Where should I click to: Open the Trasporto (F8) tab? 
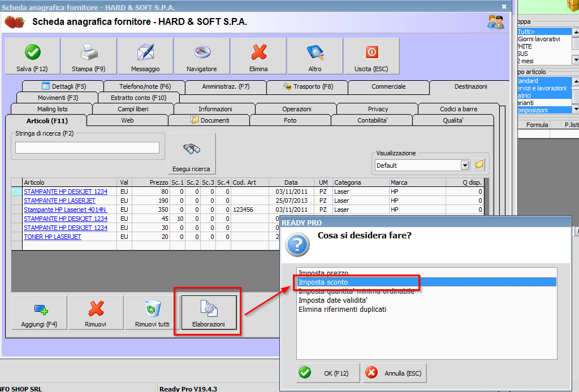(308, 86)
